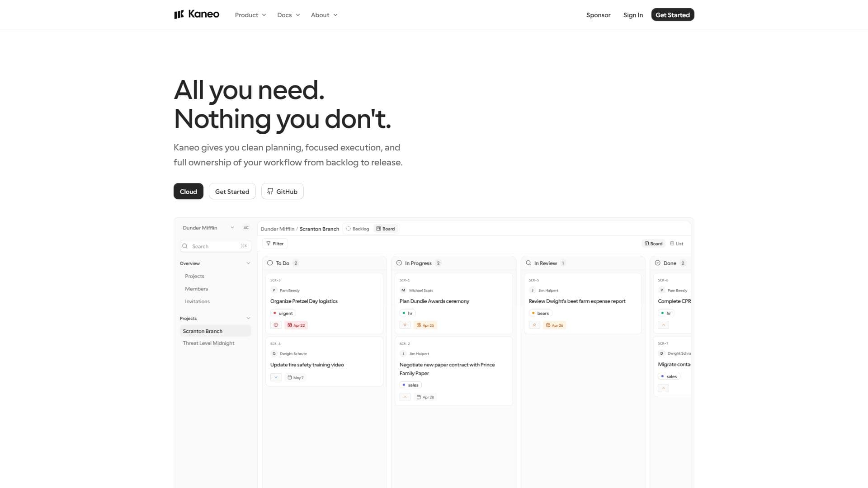Open the Sponsor link
The width and height of the screenshot is (868, 488).
point(598,15)
